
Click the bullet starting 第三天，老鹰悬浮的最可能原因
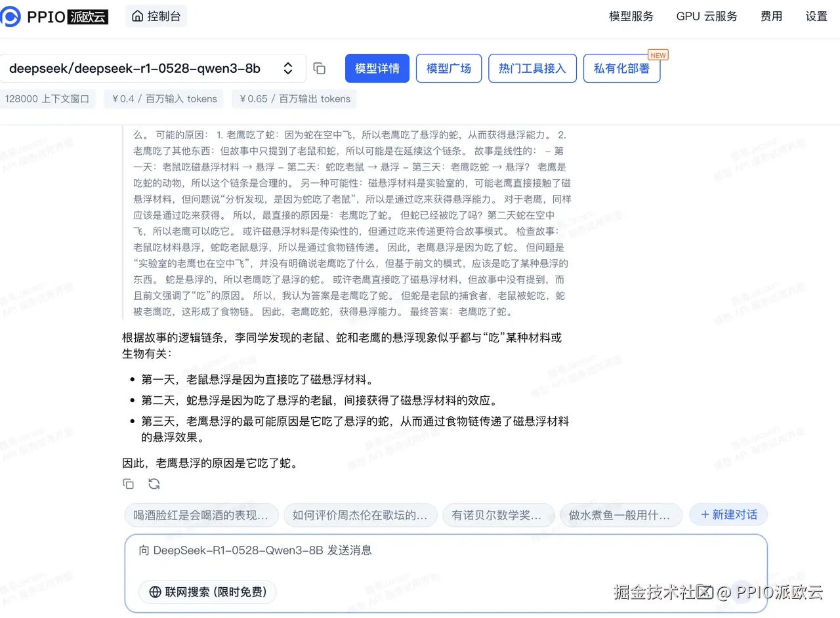point(355,428)
